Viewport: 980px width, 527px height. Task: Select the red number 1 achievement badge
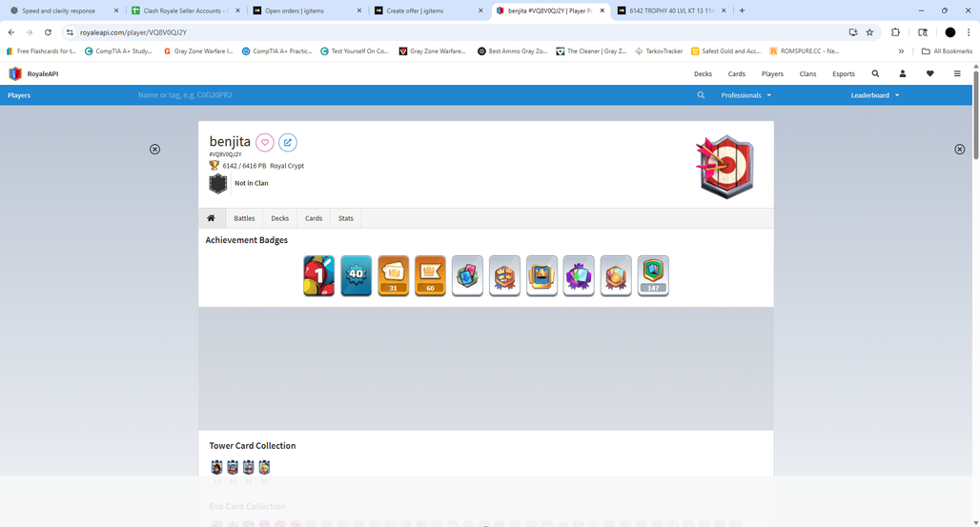[x=318, y=275]
